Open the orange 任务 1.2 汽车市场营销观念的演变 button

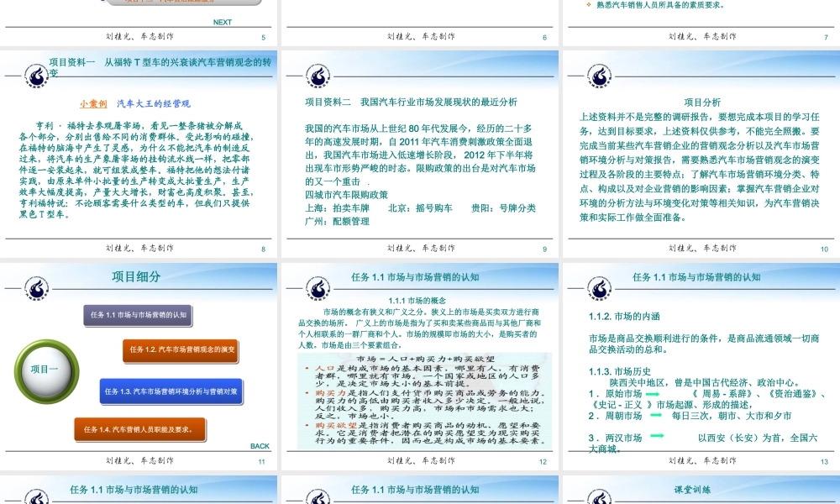[181, 350]
